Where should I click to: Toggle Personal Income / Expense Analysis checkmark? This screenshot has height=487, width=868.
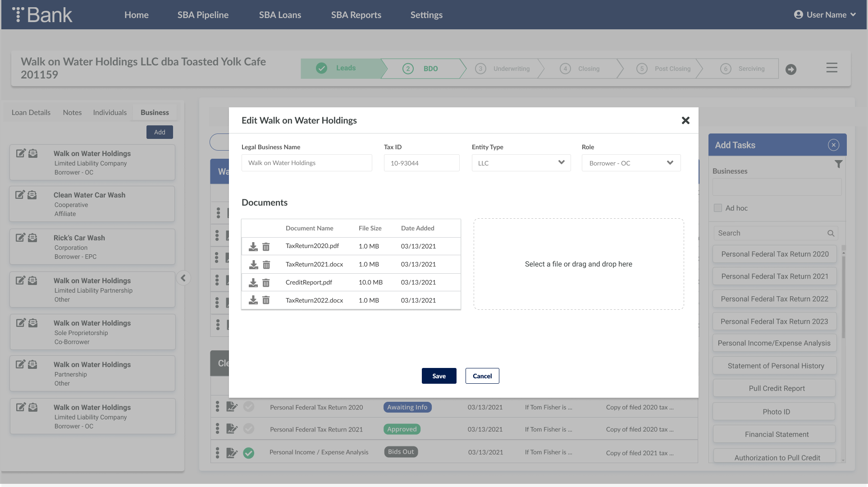pos(248,453)
